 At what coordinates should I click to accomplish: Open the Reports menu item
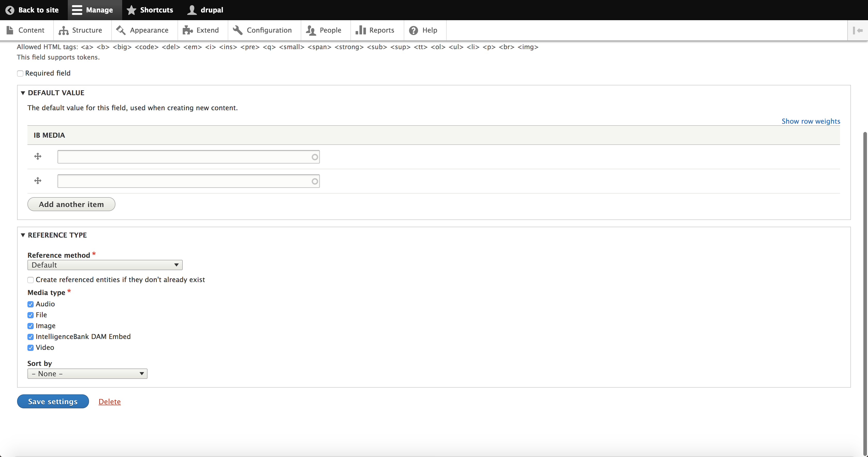click(x=375, y=30)
